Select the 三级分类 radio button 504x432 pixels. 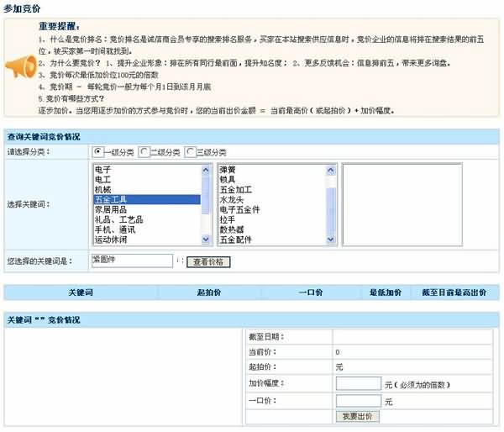(x=190, y=151)
